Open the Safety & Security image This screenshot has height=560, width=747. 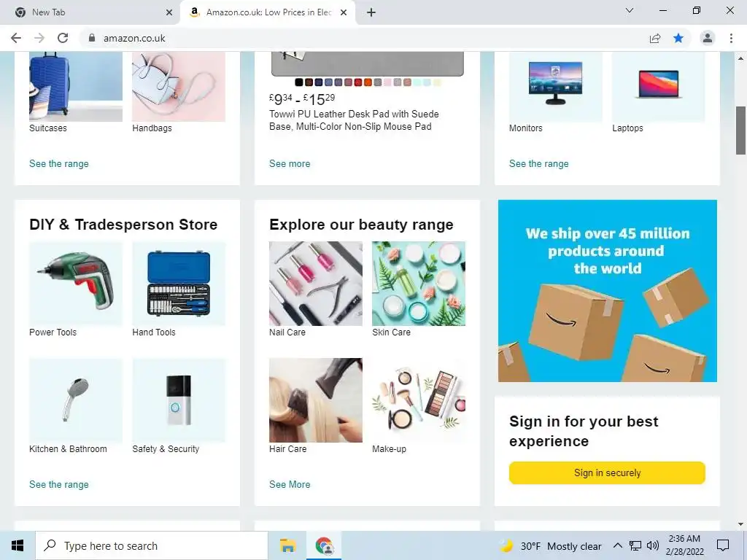click(x=179, y=400)
